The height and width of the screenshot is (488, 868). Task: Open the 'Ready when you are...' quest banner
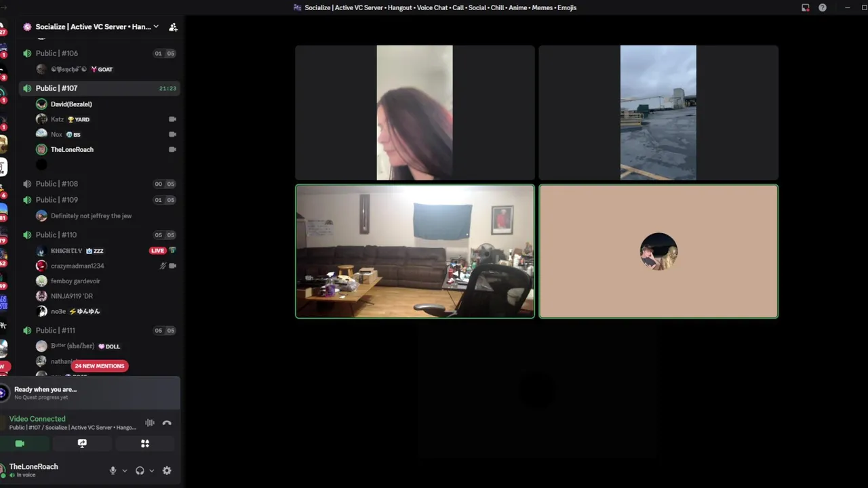click(x=90, y=393)
